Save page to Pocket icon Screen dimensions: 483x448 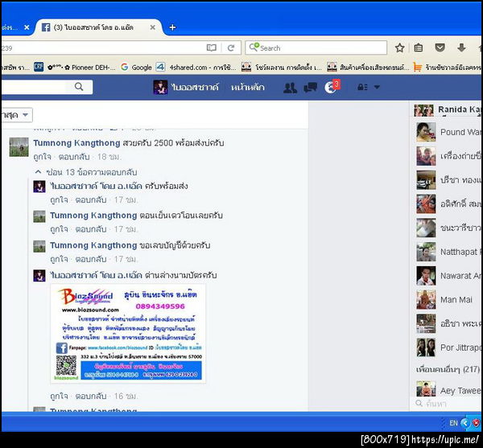pyautogui.click(x=440, y=47)
